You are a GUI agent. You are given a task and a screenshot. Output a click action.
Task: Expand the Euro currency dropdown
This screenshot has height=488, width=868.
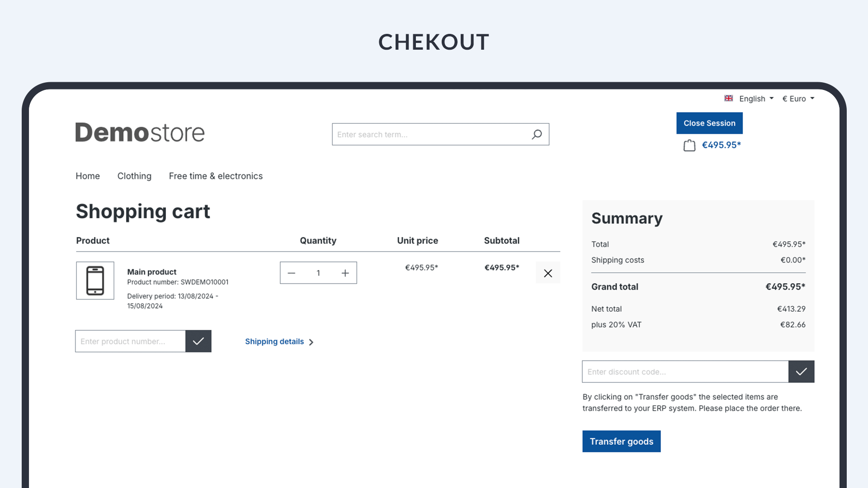tap(798, 99)
